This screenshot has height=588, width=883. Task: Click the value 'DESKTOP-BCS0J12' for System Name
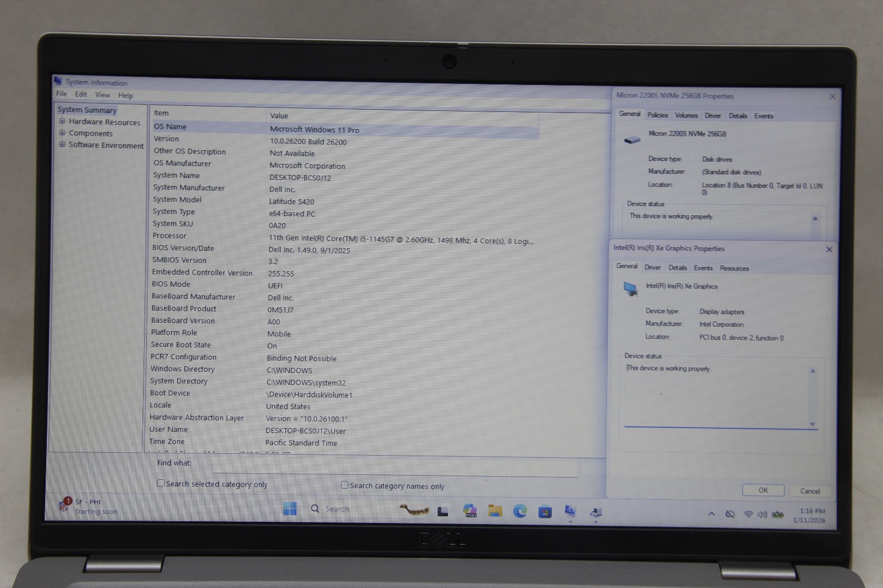pos(300,178)
